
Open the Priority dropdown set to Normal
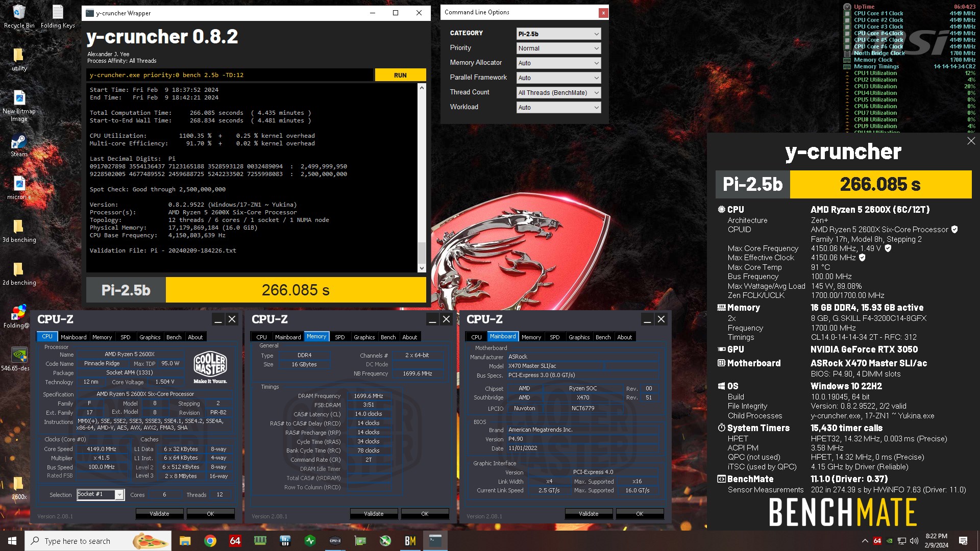pos(558,48)
